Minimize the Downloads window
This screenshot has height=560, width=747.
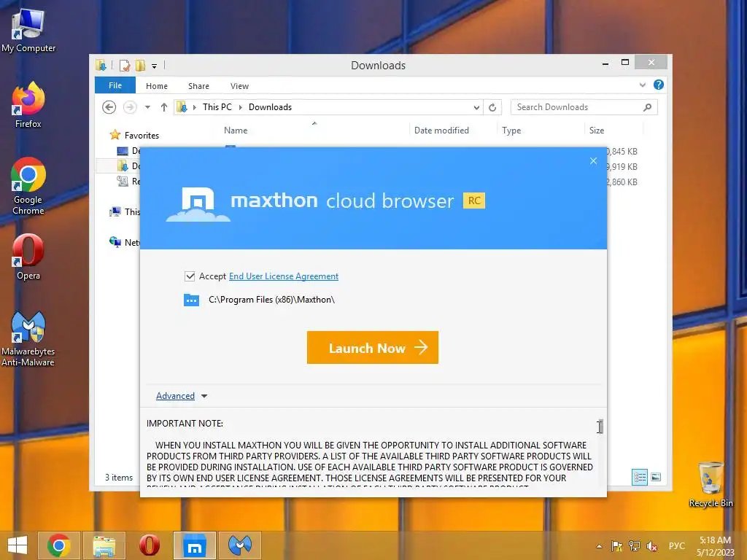pos(605,63)
